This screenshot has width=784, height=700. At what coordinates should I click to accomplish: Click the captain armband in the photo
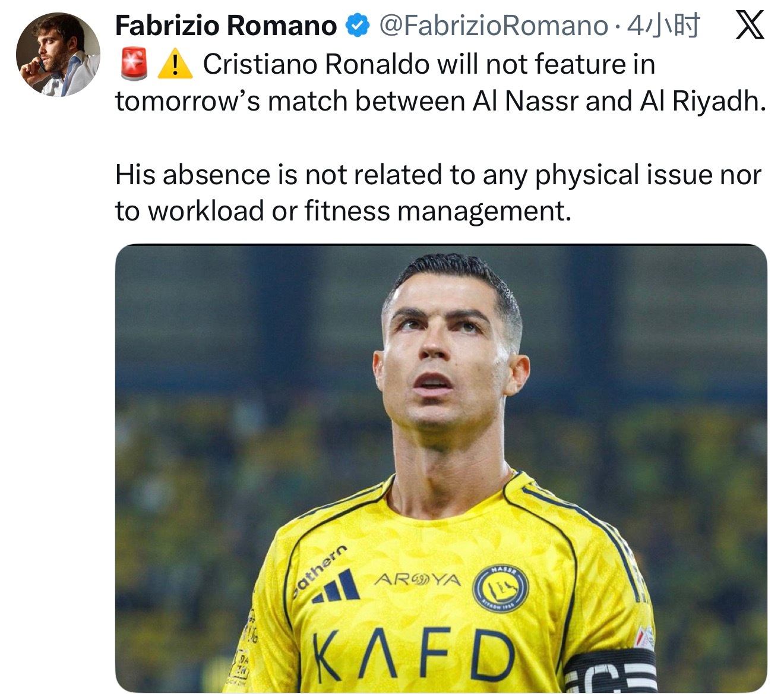(610, 670)
